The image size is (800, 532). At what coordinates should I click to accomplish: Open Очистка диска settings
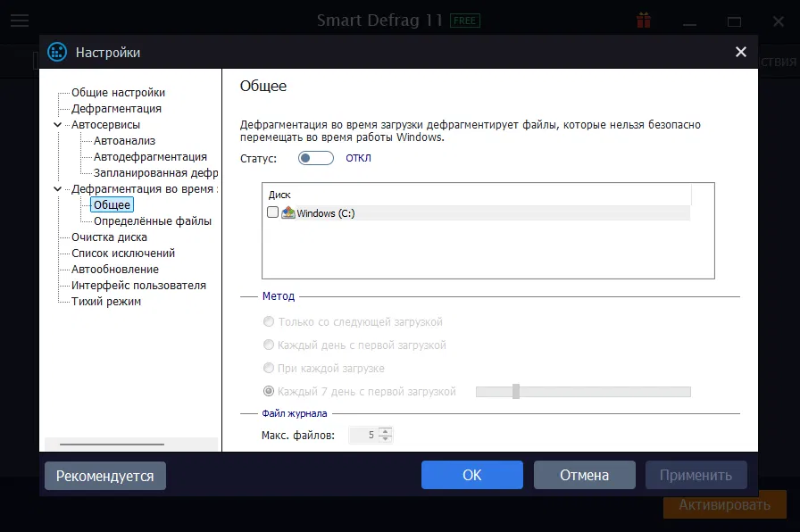[x=109, y=237]
